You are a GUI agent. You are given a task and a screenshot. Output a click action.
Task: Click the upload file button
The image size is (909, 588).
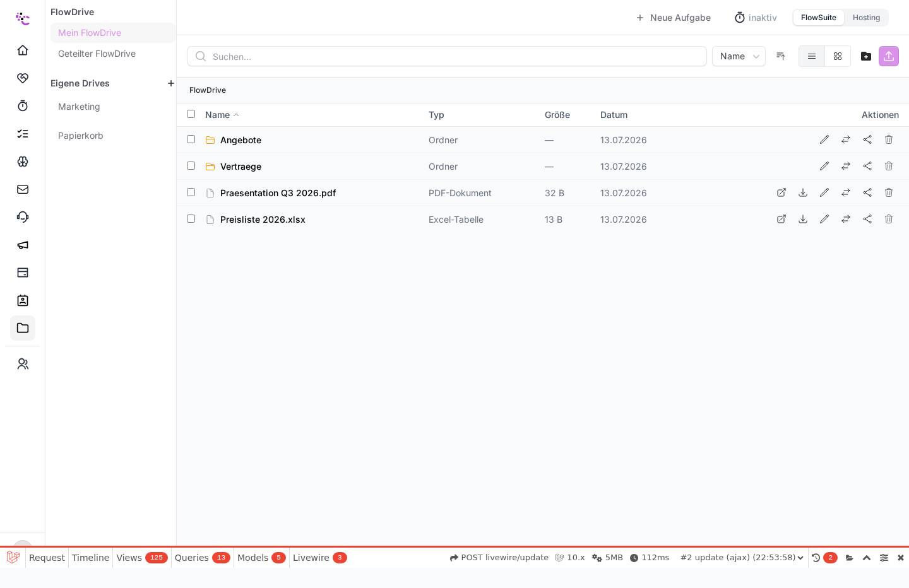point(889,56)
